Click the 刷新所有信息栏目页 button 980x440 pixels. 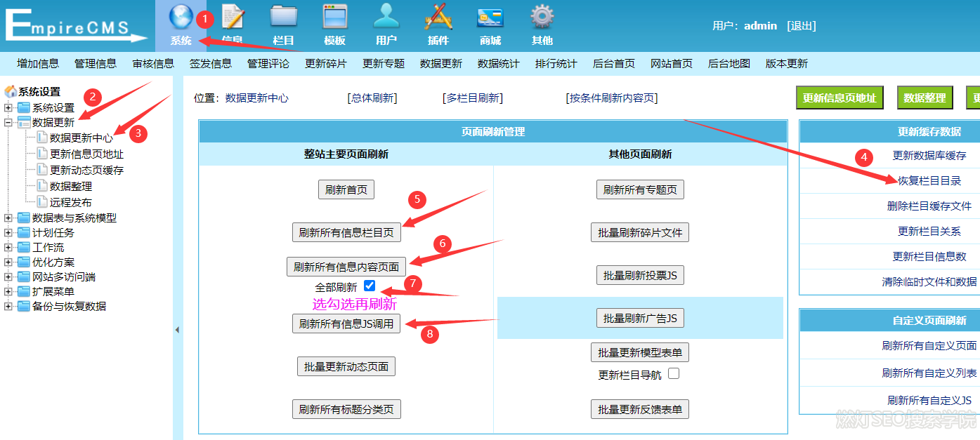[x=346, y=232]
